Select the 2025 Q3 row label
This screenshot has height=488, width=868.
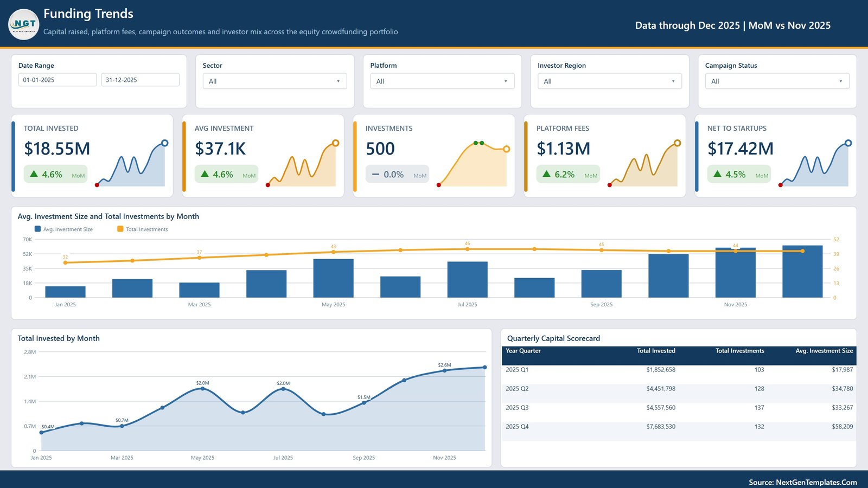click(x=517, y=408)
